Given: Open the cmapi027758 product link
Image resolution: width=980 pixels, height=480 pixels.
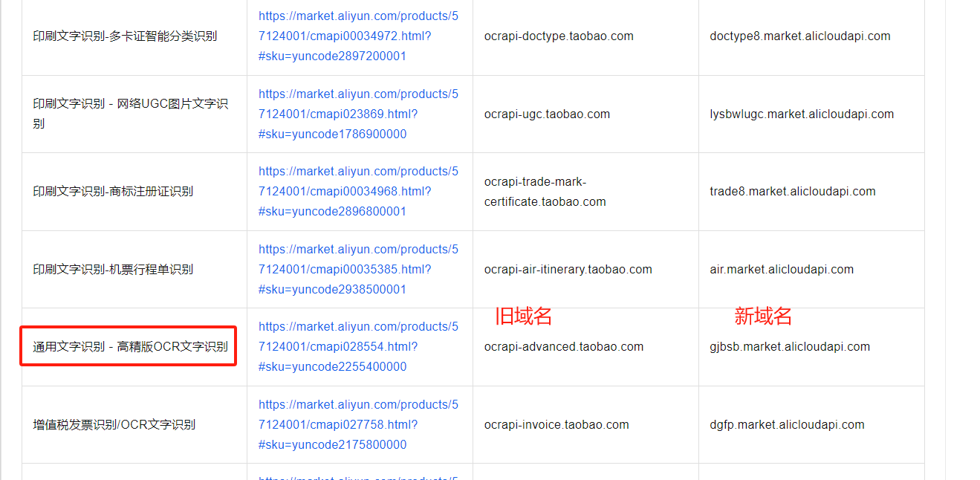Looking at the screenshot, I should (359, 424).
